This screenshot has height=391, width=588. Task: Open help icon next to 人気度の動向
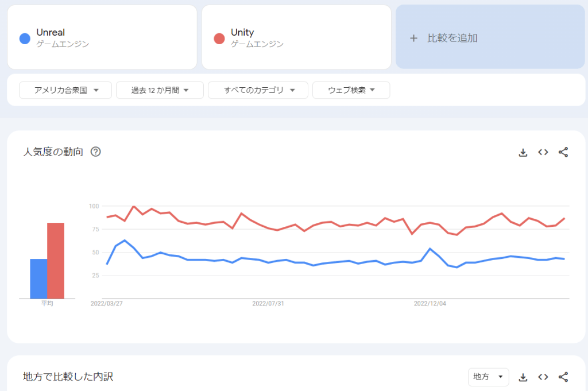click(x=96, y=152)
